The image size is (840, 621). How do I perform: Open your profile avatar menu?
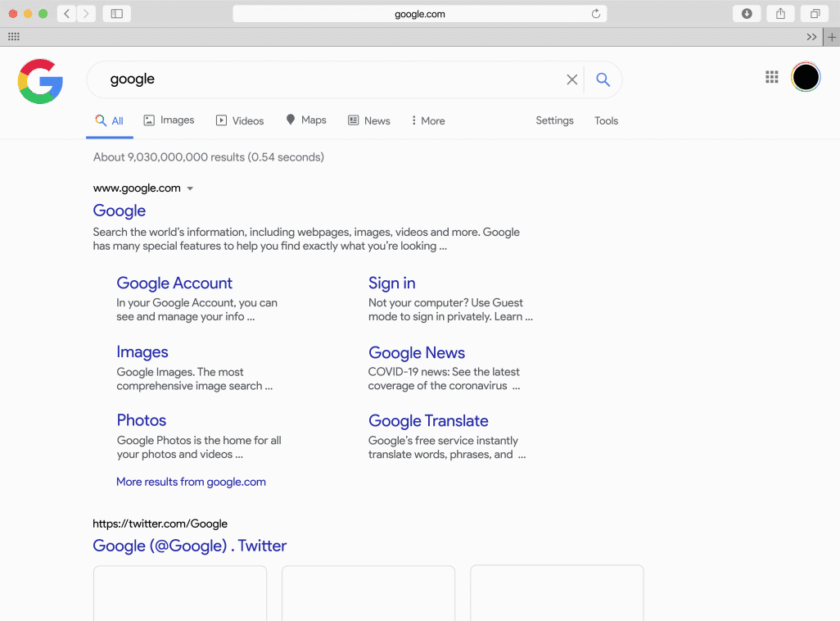(x=806, y=76)
